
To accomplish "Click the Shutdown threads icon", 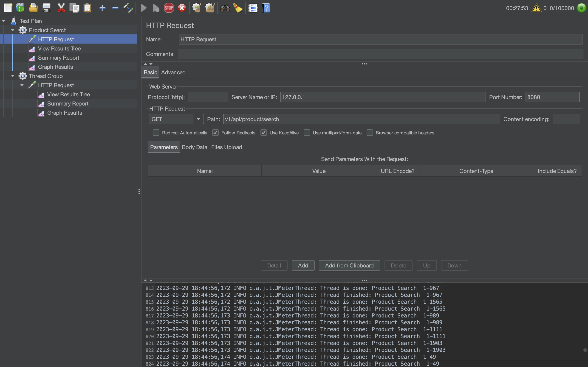I will tap(182, 8).
